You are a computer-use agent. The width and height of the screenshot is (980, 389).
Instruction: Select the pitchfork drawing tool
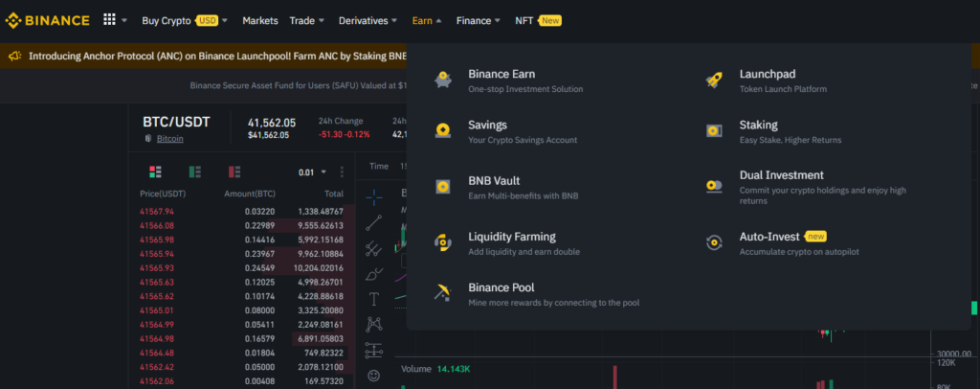click(x=374, y=248)
